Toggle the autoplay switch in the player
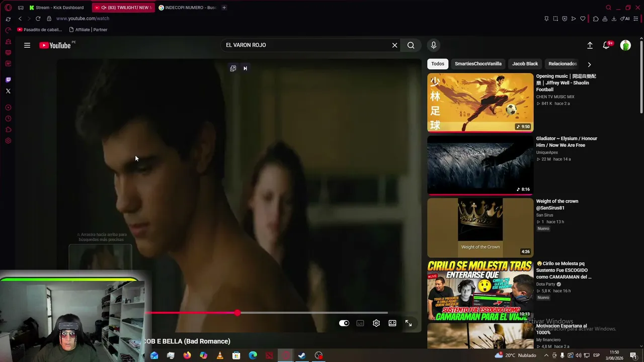Screen dimensions: 644x362 (x=344, y=323)
